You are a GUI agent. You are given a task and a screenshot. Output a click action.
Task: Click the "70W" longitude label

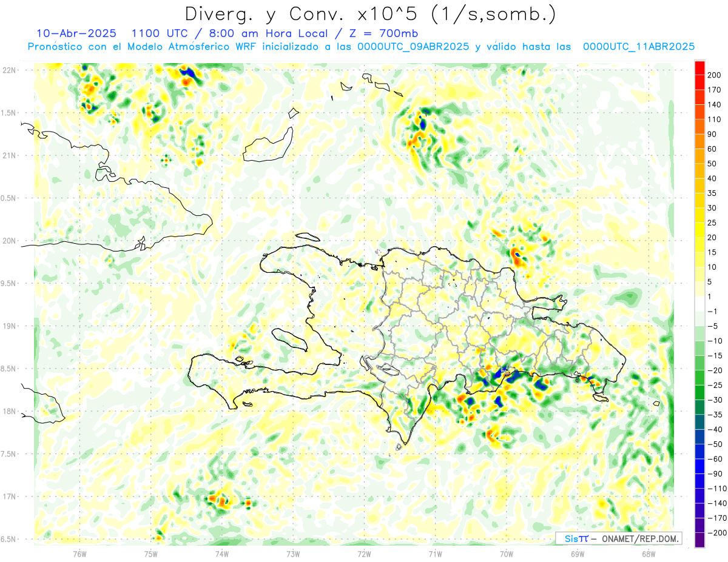point(507,554)
